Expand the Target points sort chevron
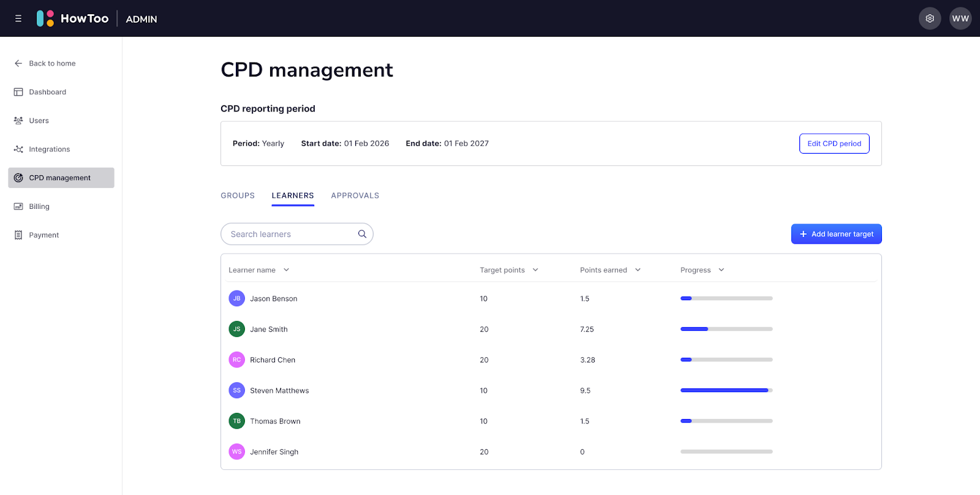 (x=535, y=270)
